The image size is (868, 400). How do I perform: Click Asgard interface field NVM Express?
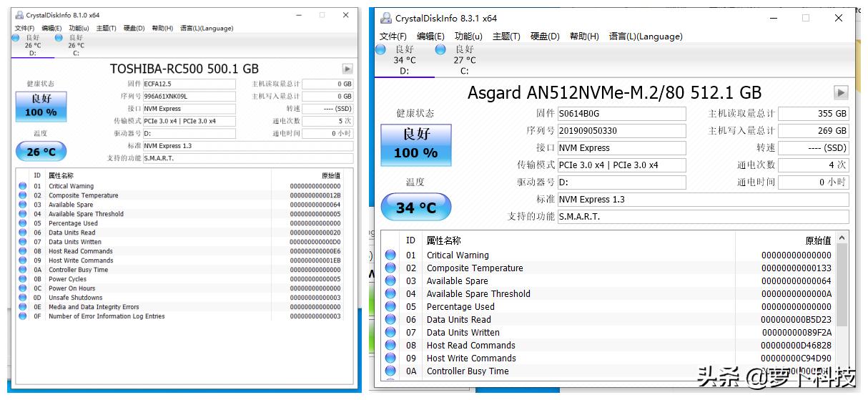(x=621, y=147)
